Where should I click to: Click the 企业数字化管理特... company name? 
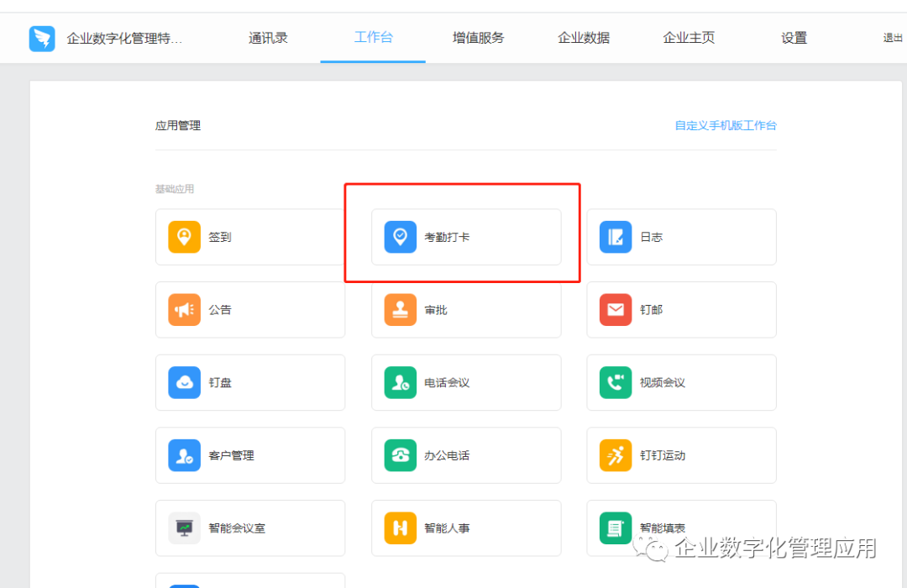[x=124, y=39]
